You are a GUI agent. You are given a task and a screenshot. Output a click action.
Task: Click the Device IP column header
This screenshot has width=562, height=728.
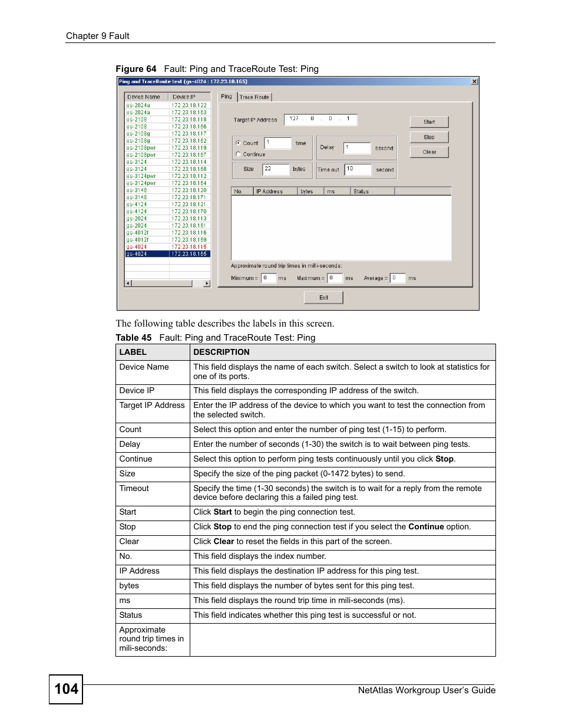pyautogui.click(x=190, y=97)
